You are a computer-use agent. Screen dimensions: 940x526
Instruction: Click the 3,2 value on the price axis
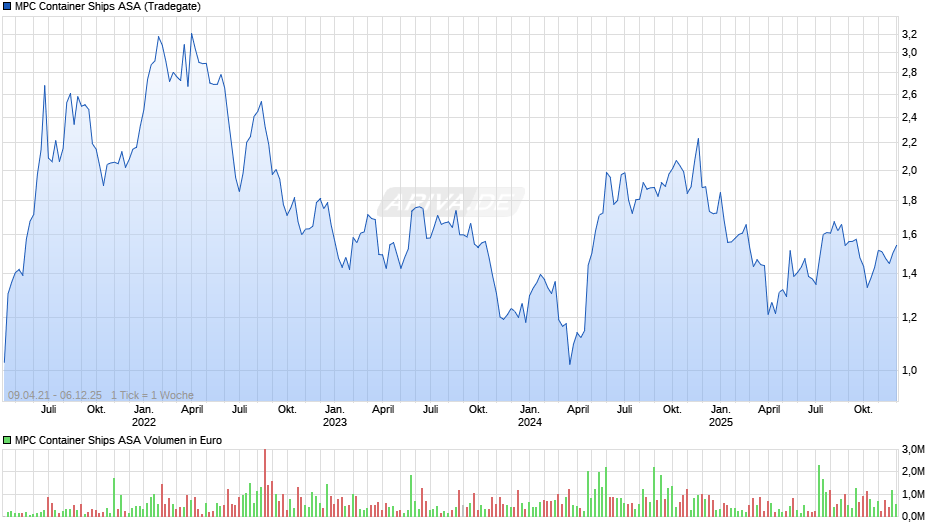[x=909, y=34]
